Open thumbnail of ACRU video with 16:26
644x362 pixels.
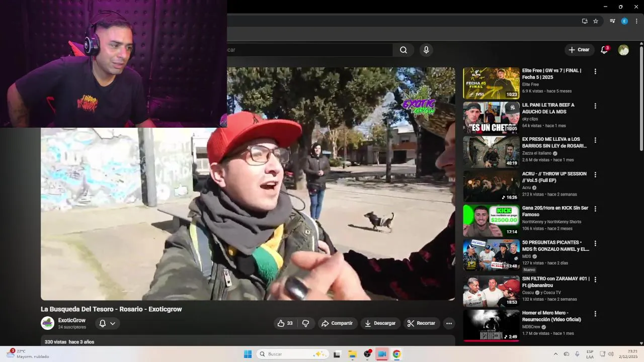(491, 186)
